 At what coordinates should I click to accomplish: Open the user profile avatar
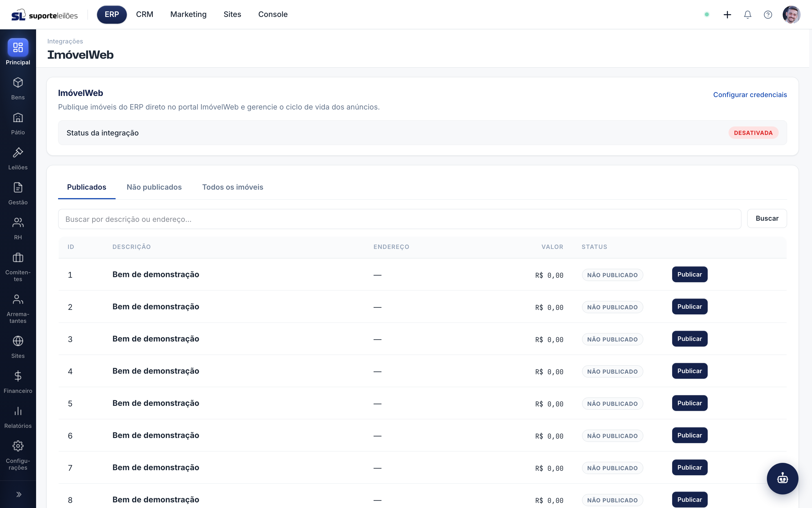(791, 14)
